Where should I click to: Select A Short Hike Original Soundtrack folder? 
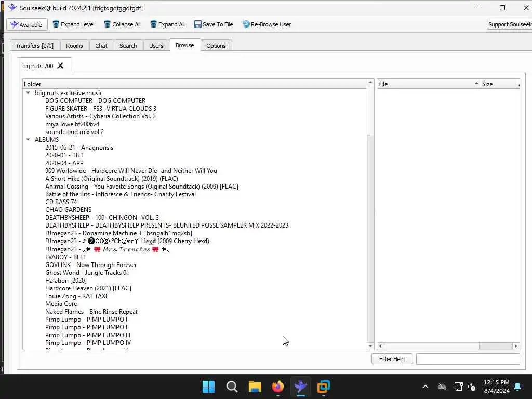coord(112,179)
